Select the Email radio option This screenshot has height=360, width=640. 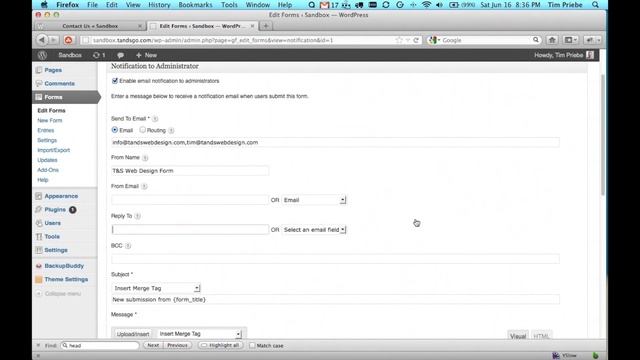tap(115, 130)
